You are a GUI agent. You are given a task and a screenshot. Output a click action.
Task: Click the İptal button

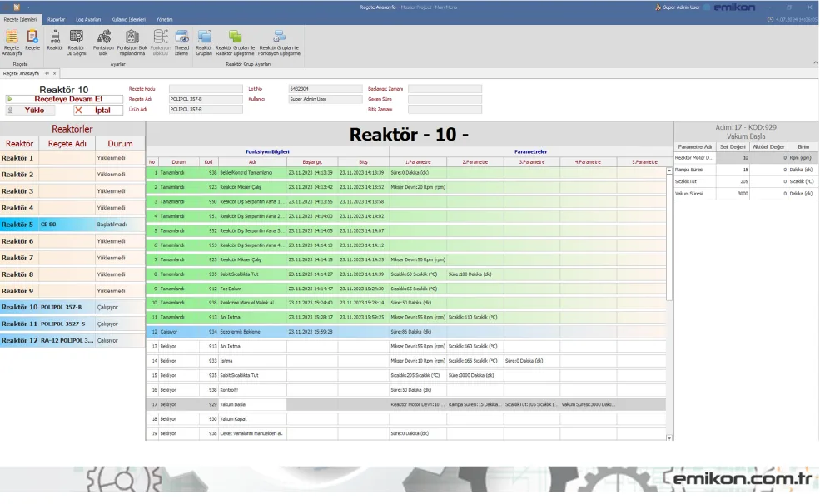[x=97, y=111]
